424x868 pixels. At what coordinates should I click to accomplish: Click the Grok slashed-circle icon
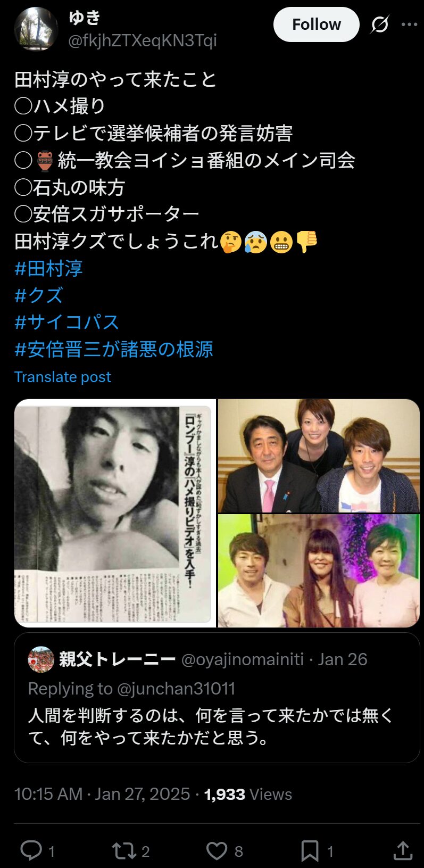(380, 24)
